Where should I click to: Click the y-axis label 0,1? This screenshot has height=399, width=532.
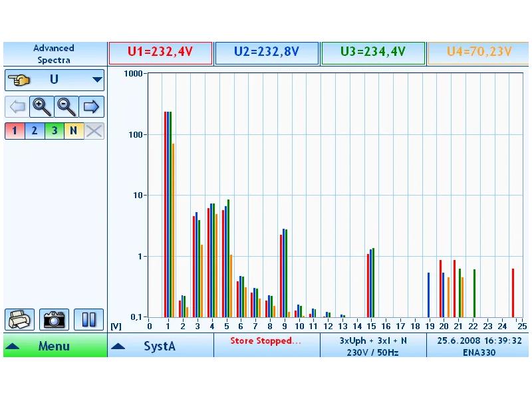click(136, 317)
